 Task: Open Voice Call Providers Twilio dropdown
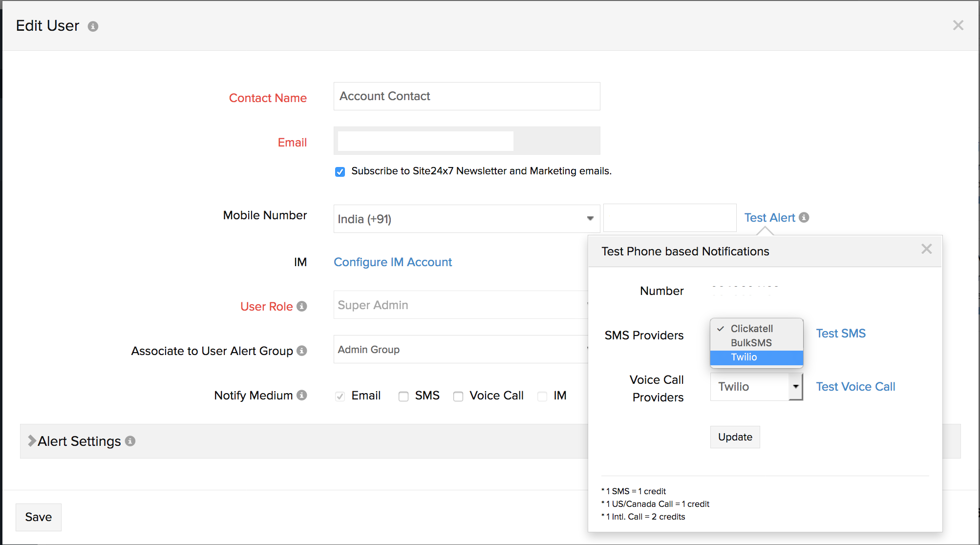(x=756, y=387)
